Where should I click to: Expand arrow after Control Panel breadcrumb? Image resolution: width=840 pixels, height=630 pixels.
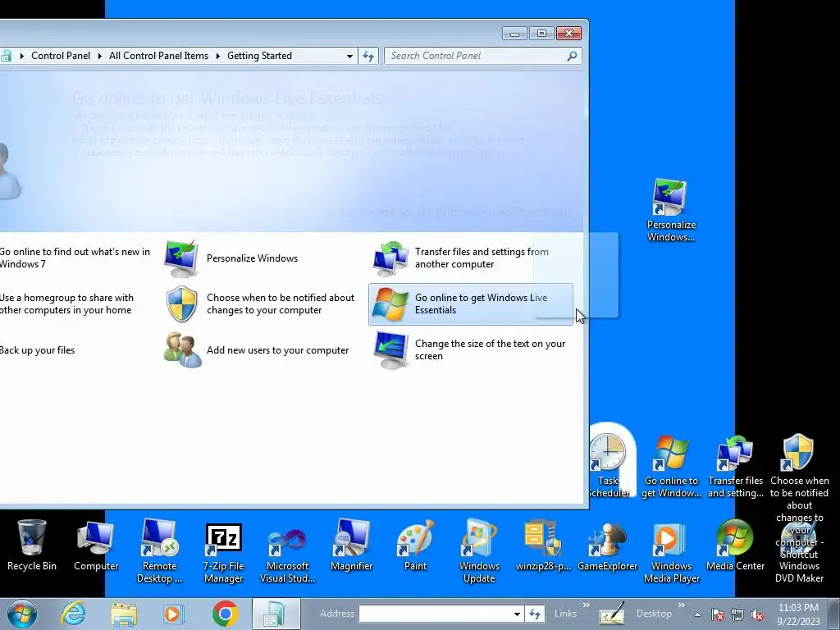point(99,56)
